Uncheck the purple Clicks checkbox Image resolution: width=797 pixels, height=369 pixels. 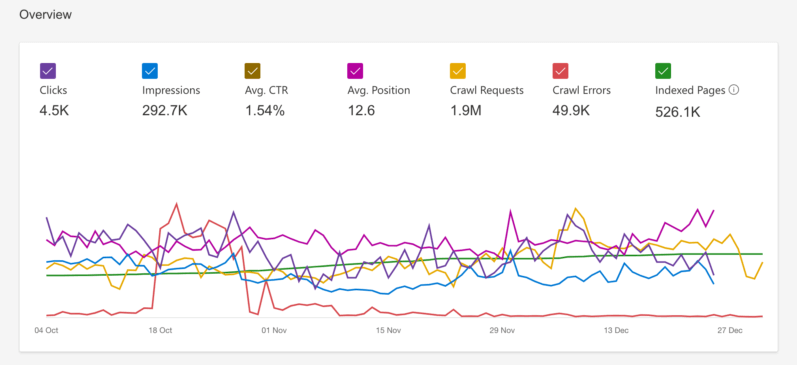pyautogui.click(x=48, y=71)
